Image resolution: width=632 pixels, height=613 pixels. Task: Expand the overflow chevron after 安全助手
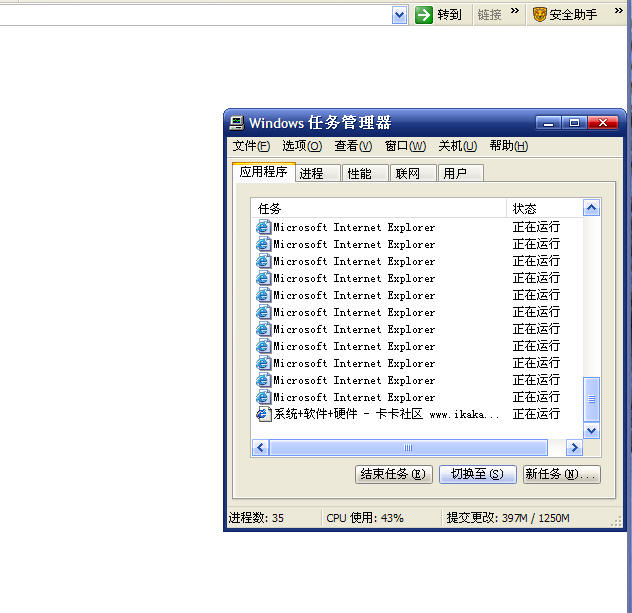click(619, 11)
